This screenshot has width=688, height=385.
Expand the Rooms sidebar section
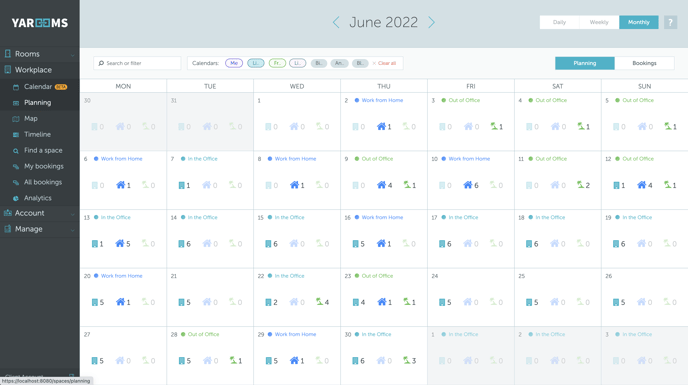click(x=39, y=54)
